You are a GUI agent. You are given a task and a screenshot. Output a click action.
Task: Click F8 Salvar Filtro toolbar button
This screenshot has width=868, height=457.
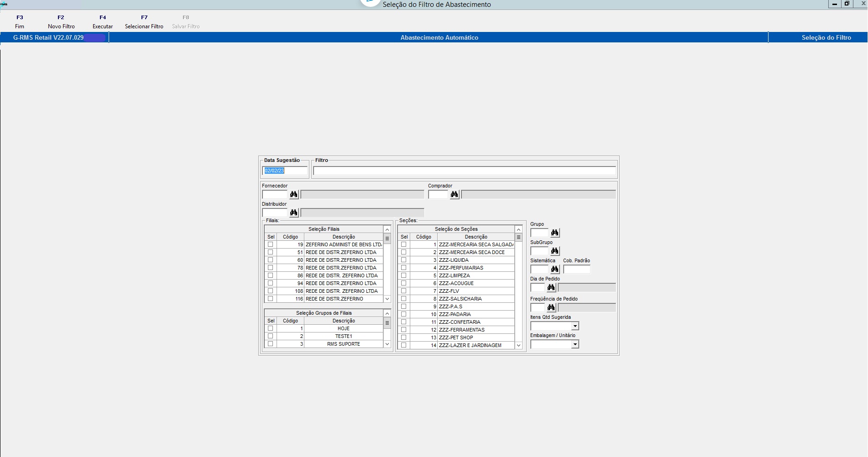(x=186, y=22)
